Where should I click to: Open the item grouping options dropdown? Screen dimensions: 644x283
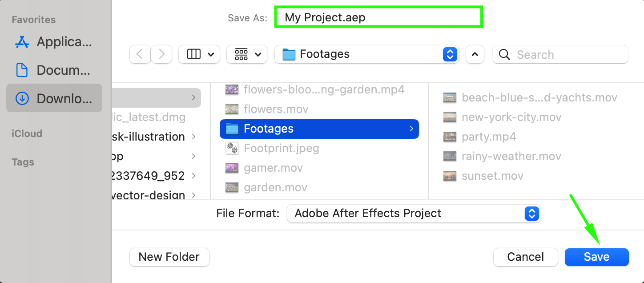pyautogui.click(x=247, y=54)
